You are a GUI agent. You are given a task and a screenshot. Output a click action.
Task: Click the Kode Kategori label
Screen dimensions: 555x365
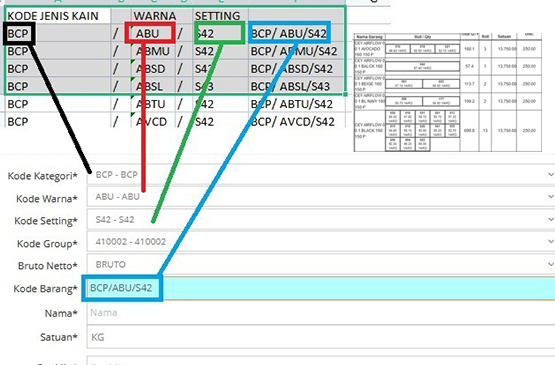pyautogui.click(x=42, y=176)
